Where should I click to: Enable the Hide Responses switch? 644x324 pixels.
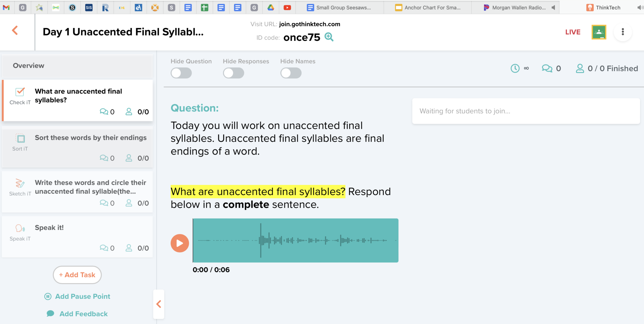[233, 73]
